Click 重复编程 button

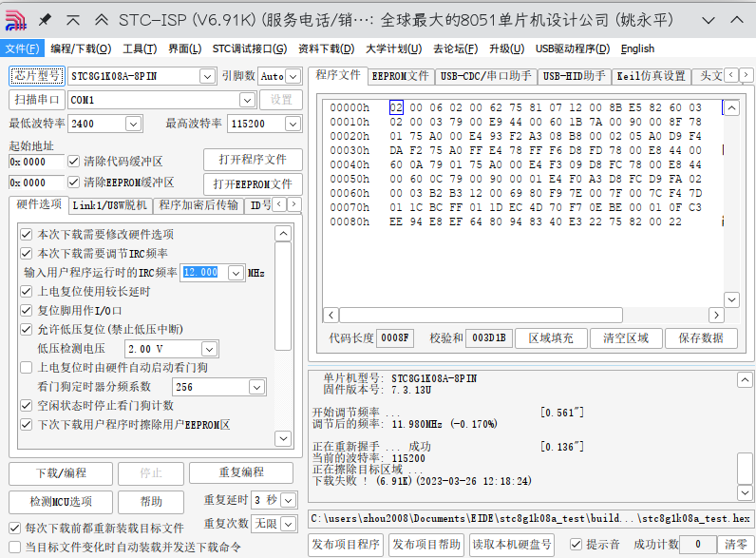tap(241, 472)
